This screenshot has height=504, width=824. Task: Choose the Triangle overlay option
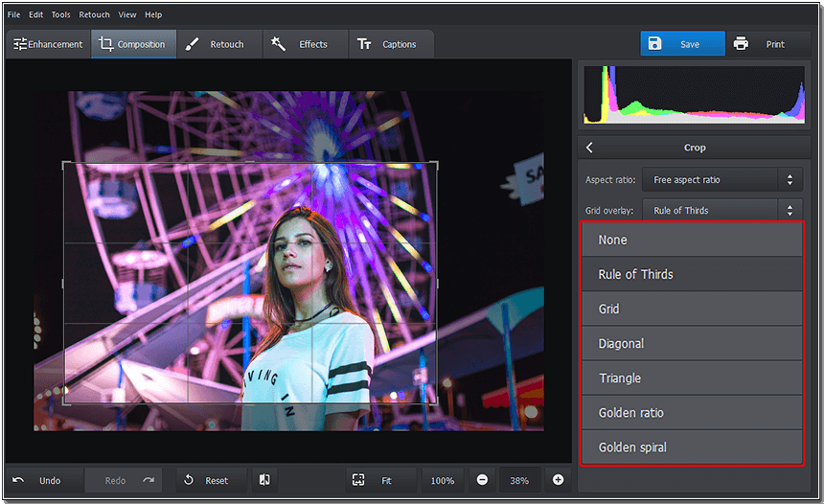[692, 378]
